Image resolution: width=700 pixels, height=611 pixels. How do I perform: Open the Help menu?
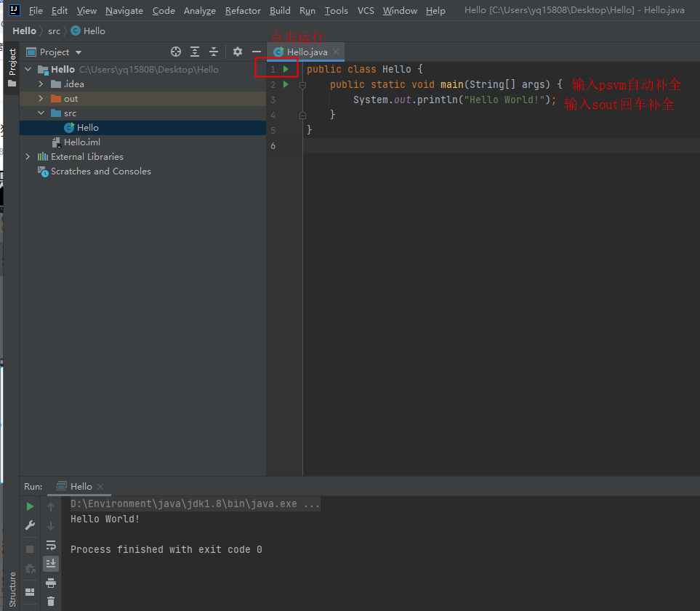(x=435, y=10)
